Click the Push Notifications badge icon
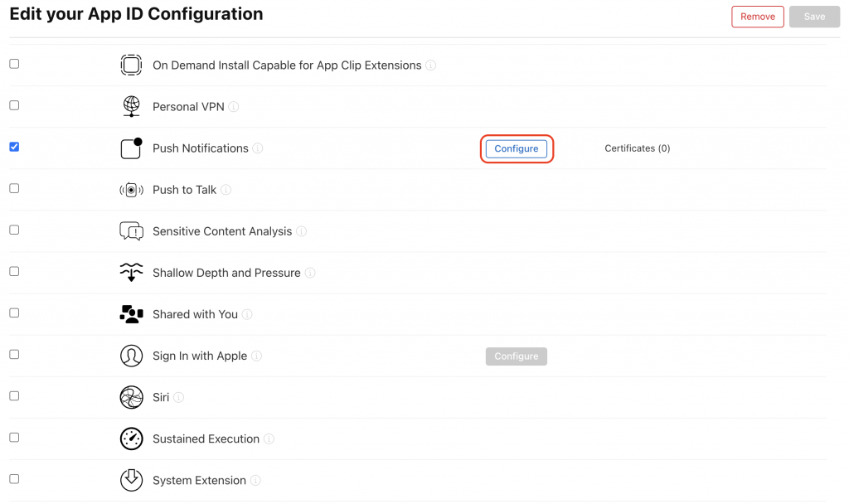This screenshot has width=849, height=504. (x=131, y=148)
